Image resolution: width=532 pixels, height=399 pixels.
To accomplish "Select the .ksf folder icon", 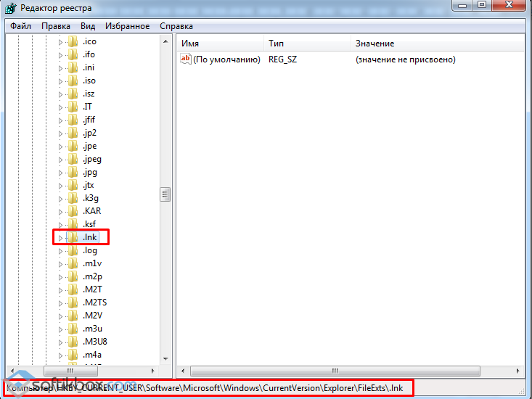I will [x=73, y=224].
